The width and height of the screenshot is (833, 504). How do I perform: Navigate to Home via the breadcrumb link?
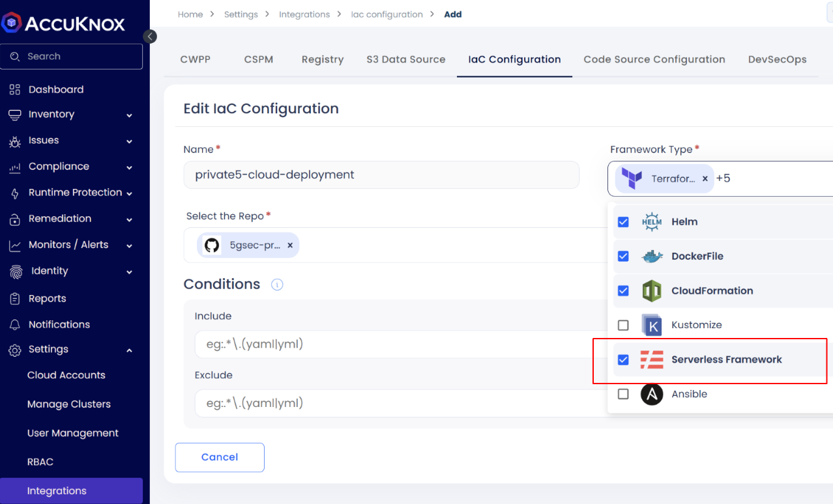pos(190,14)
